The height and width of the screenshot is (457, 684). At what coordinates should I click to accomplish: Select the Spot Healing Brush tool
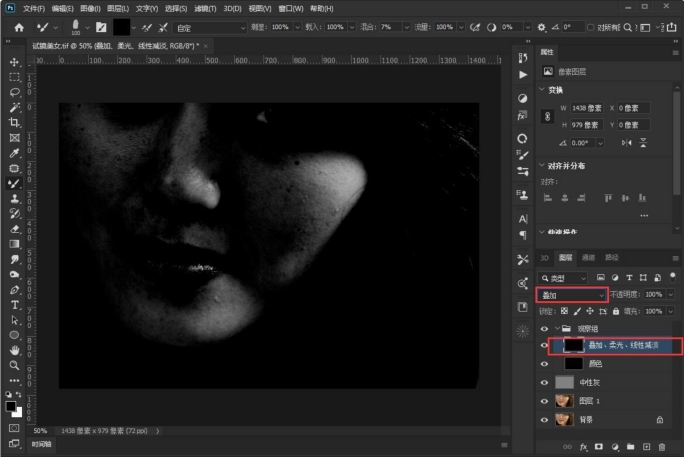point(14,168)
